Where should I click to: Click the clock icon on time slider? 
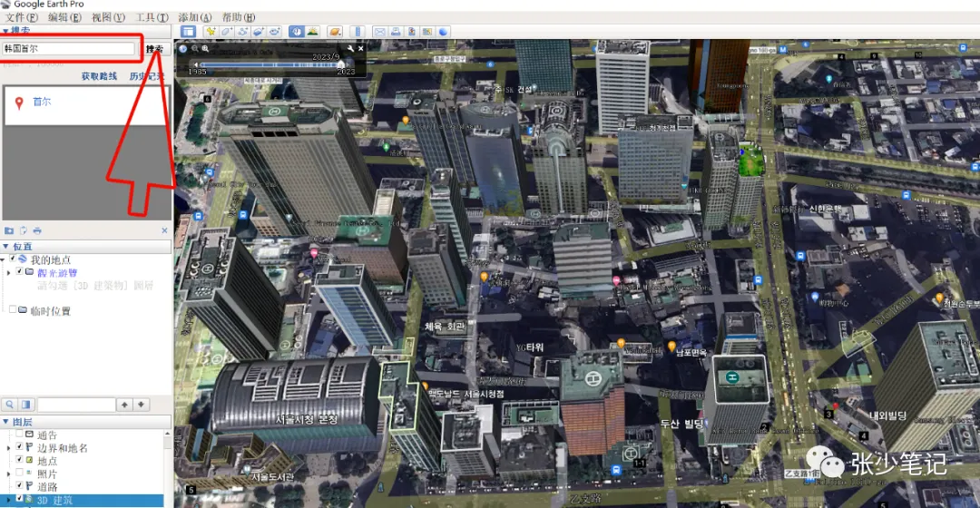[182, 48]
